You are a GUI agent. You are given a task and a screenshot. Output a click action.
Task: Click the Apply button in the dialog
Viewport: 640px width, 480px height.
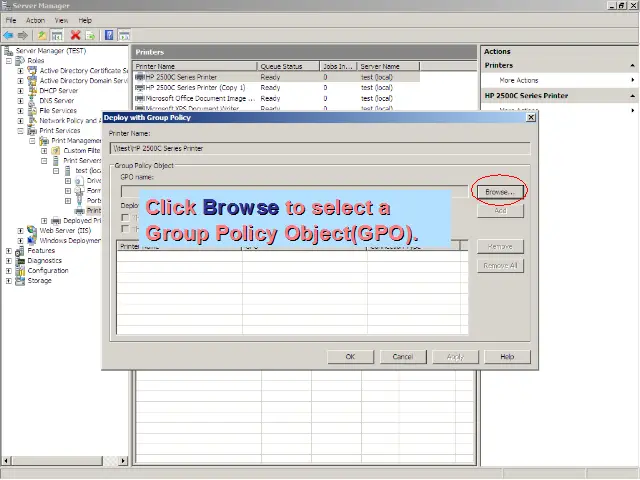pyautogui.click(x=455, y=357)
